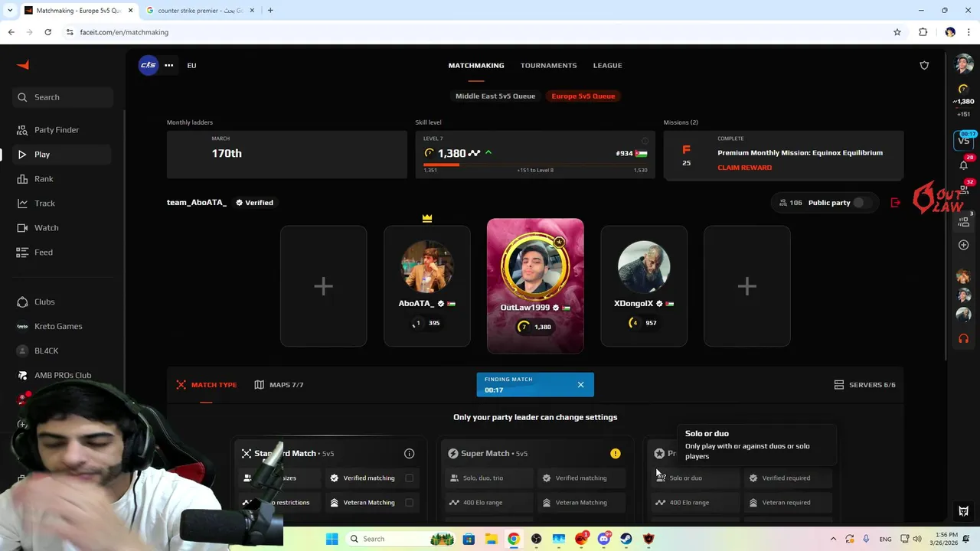This screenshot has width=980, height=551.
Task: Switch to the counter strike premier browser tab
Action: [199, 11]
